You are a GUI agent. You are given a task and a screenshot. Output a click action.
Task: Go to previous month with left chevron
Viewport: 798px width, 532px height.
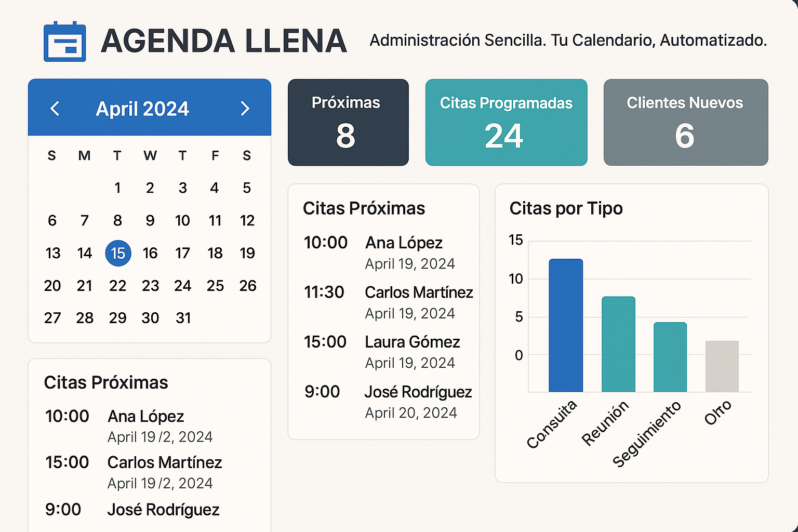[x=55, y=109]
